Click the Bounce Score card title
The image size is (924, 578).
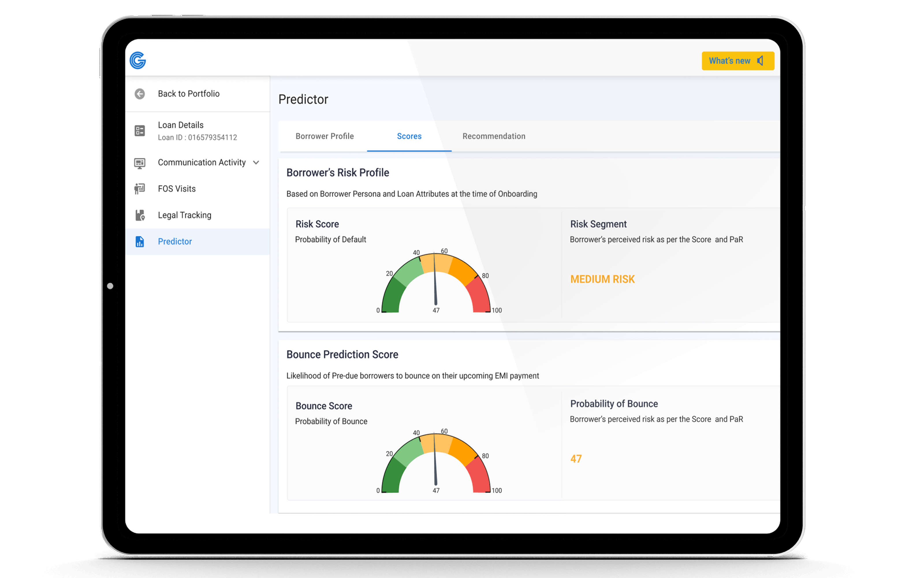click(324, 406)
